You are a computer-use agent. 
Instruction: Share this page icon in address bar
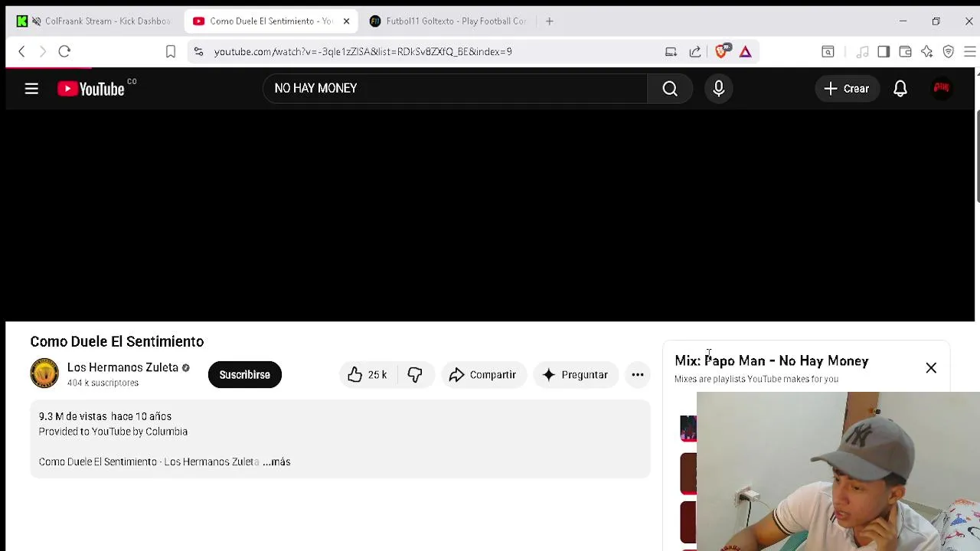coord(695,52)
